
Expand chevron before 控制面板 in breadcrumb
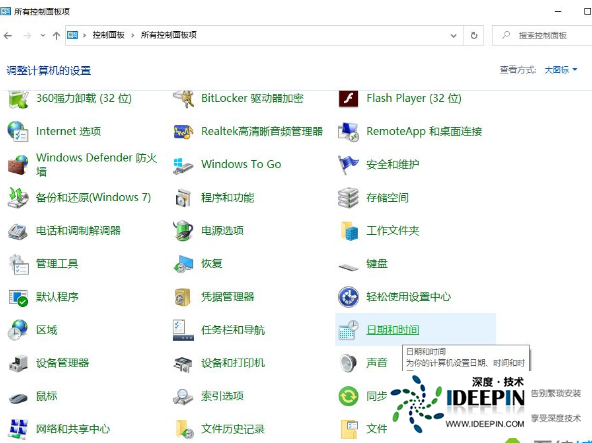pyautogui.click(x=85, y=36)
